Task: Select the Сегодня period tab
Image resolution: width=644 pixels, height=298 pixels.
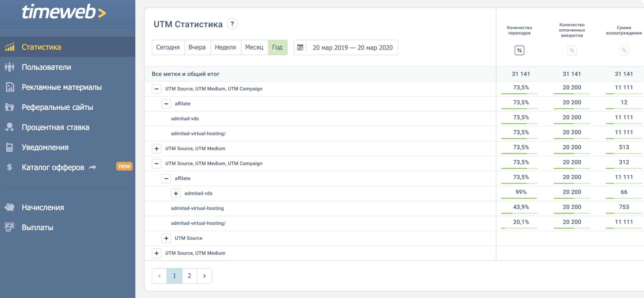Action: click(168, 48)
